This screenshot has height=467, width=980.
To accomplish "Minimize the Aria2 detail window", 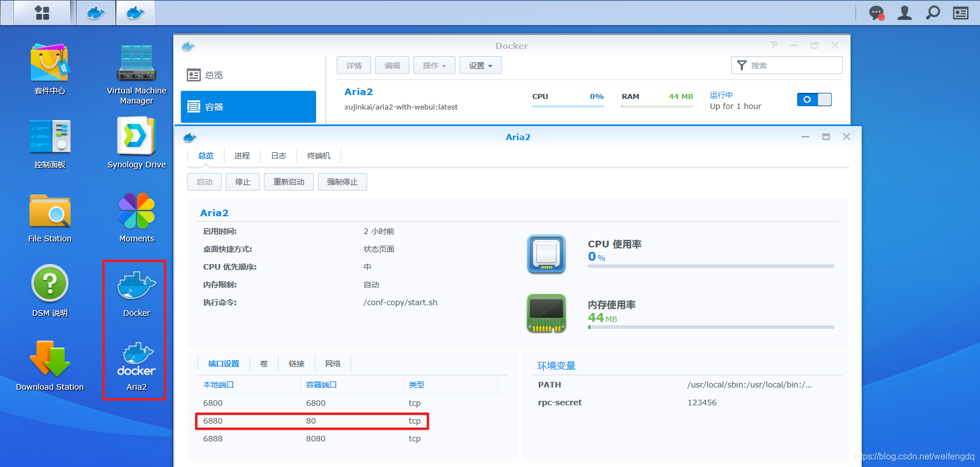I will coord(805,137).
